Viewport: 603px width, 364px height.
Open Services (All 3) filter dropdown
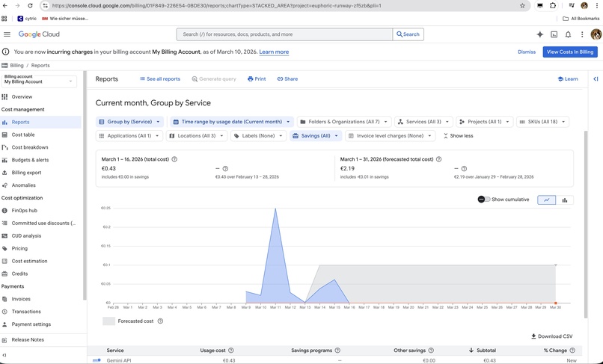point(423,122)
